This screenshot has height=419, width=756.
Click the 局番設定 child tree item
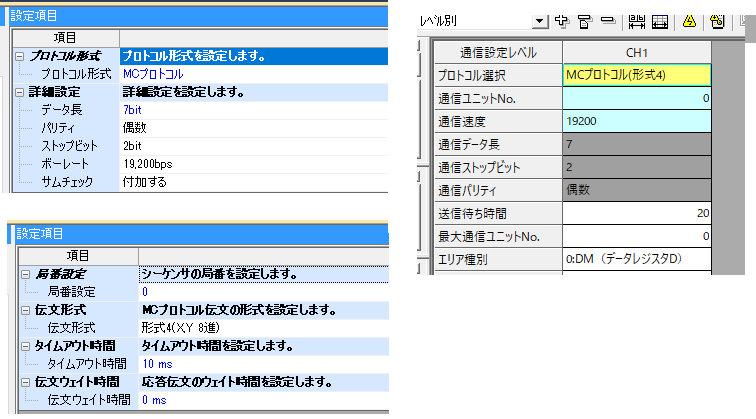71,292
